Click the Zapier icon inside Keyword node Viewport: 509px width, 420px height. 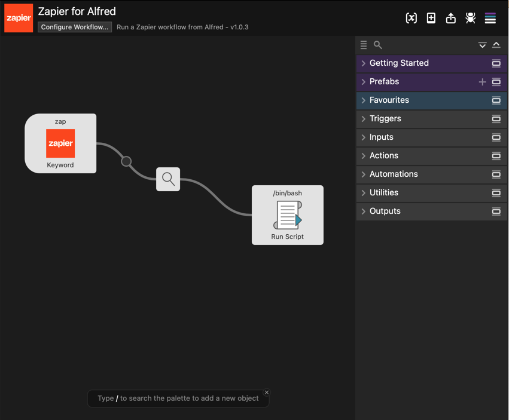60,143
